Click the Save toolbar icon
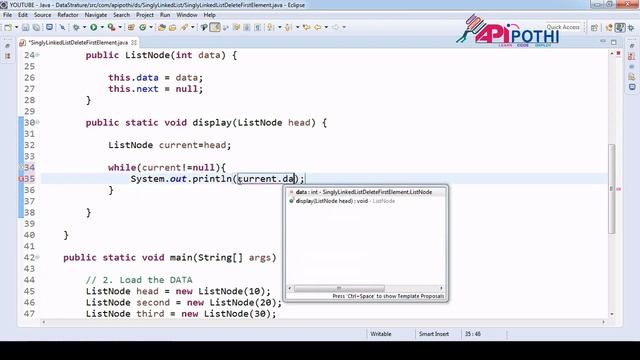640x360 pixels. pyautogui.click(x=25, y=27)
